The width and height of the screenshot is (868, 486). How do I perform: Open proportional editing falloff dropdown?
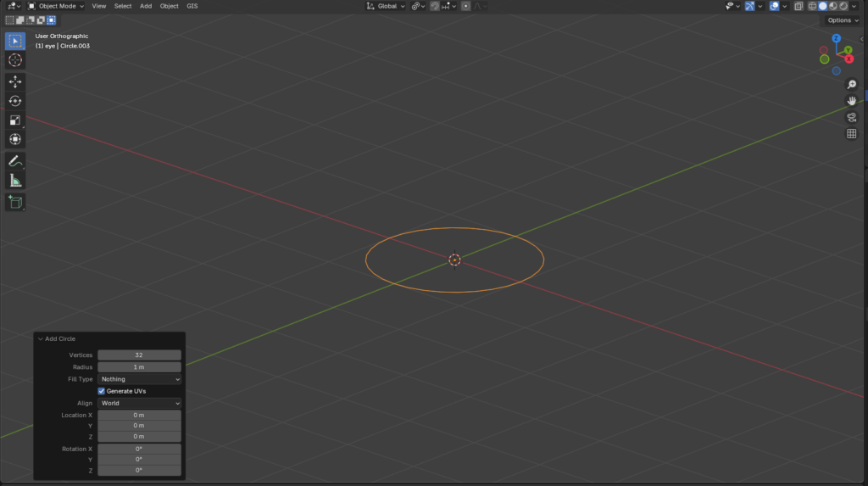click(481, 6)
